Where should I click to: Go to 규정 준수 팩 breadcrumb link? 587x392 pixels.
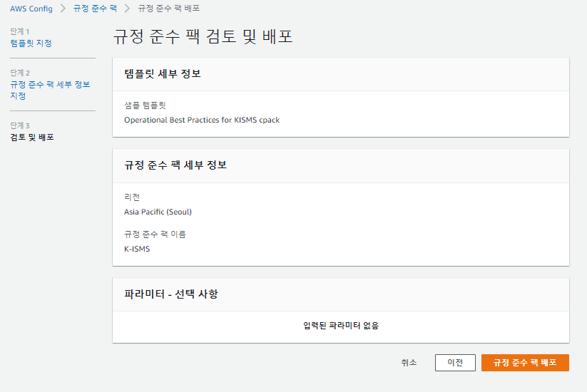coord(95,9)
